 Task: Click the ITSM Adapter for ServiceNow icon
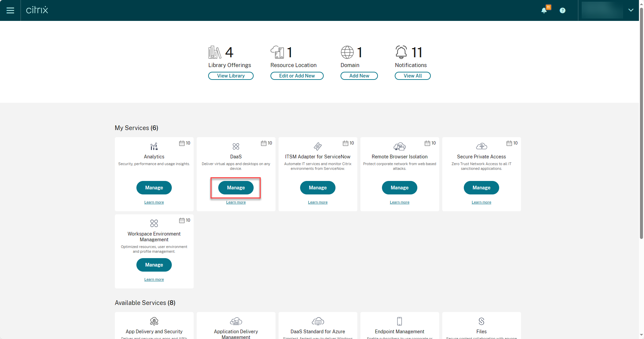pyautogui.click(x=318, y=147)
